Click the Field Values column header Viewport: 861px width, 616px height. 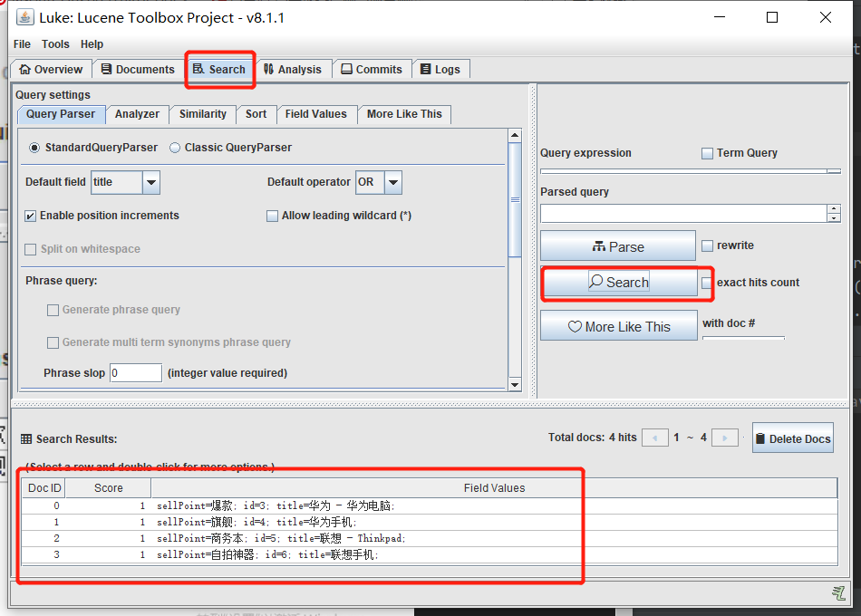click(x=494, y=488)
